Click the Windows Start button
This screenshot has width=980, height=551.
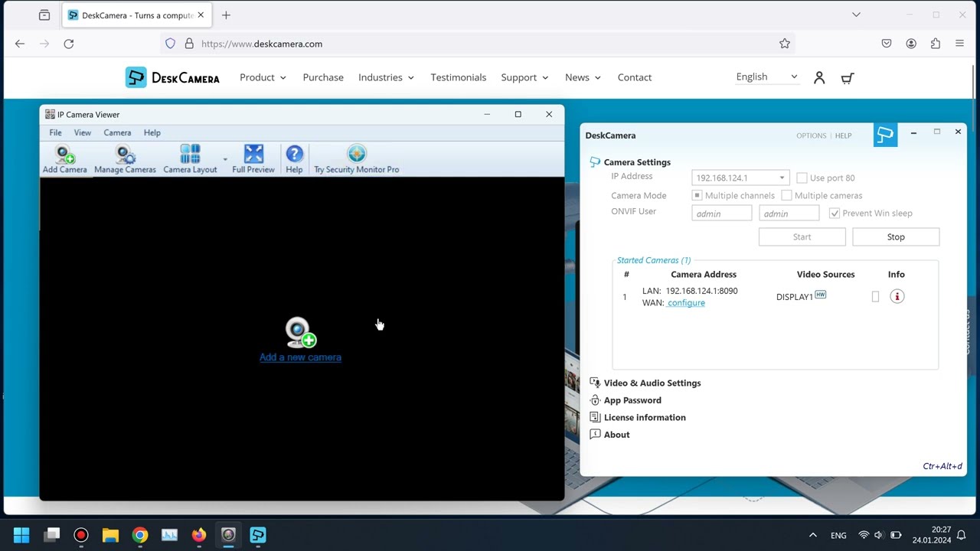click(x=21, y=535)
